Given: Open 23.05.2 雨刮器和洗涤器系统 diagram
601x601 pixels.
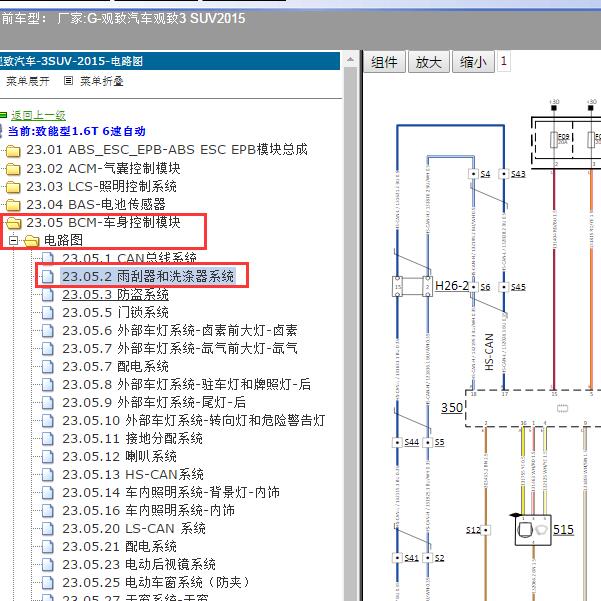Looking at the screenshot, I should tap(148, 276).
